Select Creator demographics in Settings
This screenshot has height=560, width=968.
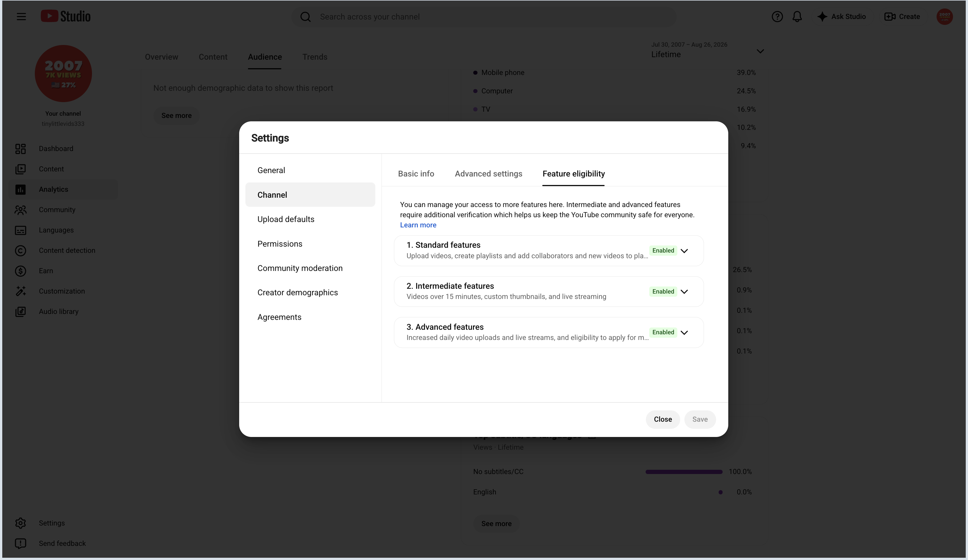(310, 292)
